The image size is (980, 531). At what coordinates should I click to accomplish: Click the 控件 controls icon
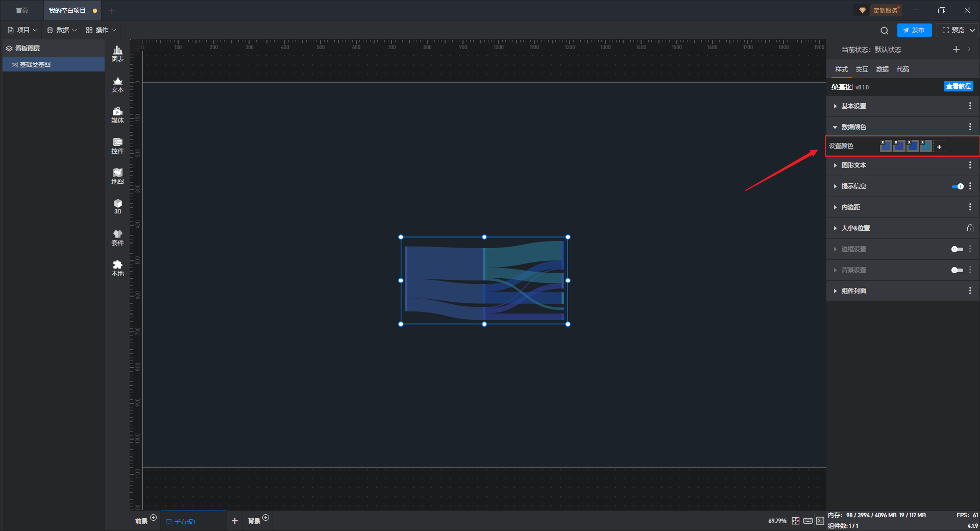click(117, 146)
